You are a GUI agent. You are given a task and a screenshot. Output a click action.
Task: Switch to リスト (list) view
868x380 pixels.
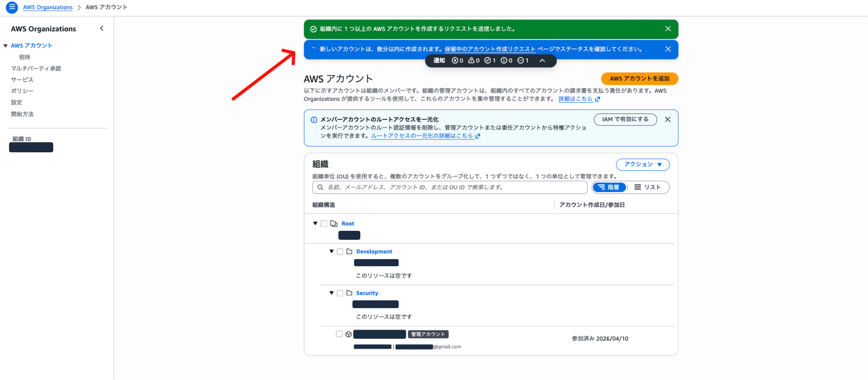648,187
